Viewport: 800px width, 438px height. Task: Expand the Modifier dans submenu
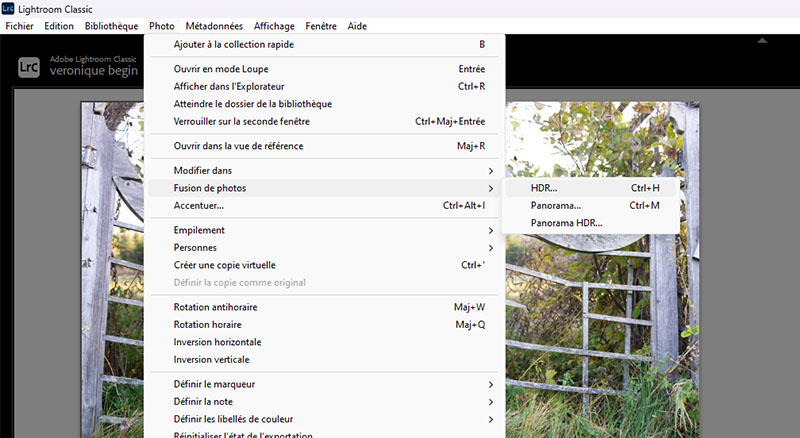(x=324, y=171)
